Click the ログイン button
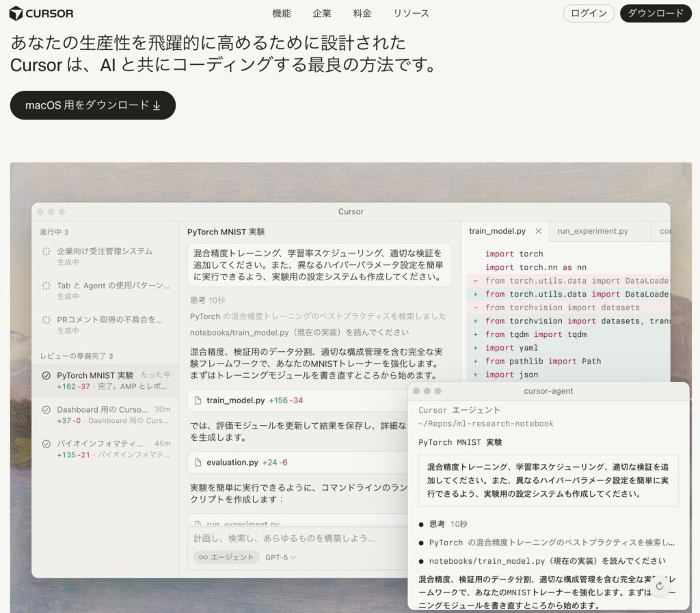This screenshot has height=613, width=700. (588, 13)
